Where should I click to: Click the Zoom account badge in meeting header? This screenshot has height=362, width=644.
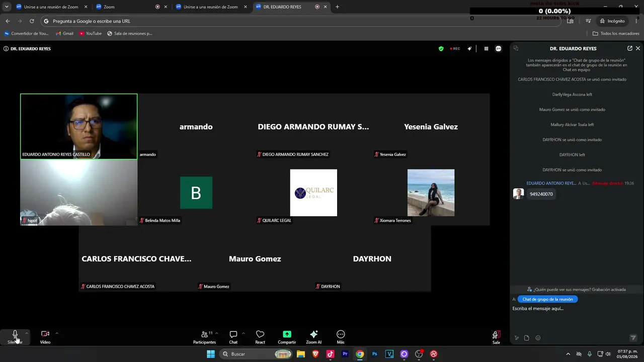[499, 49]
